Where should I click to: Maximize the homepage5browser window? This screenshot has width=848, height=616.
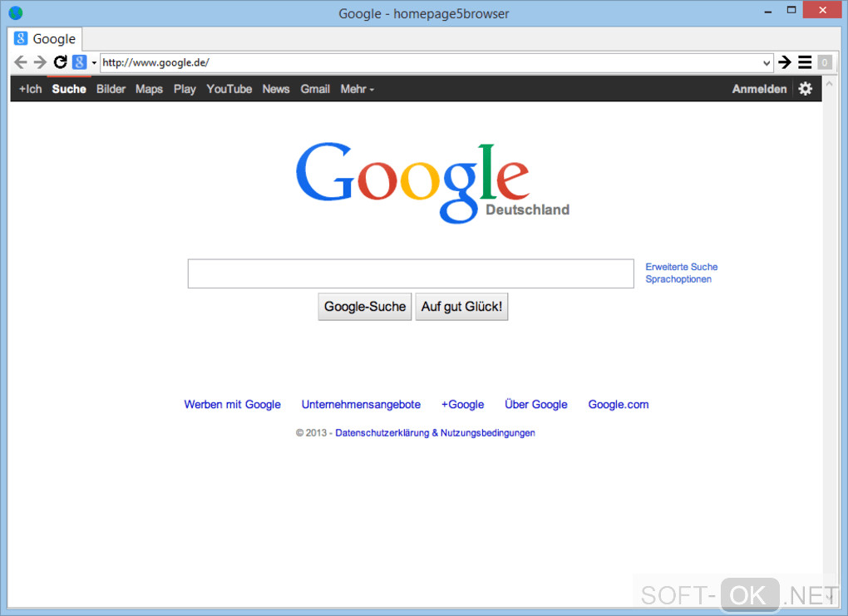pos(791,10)
